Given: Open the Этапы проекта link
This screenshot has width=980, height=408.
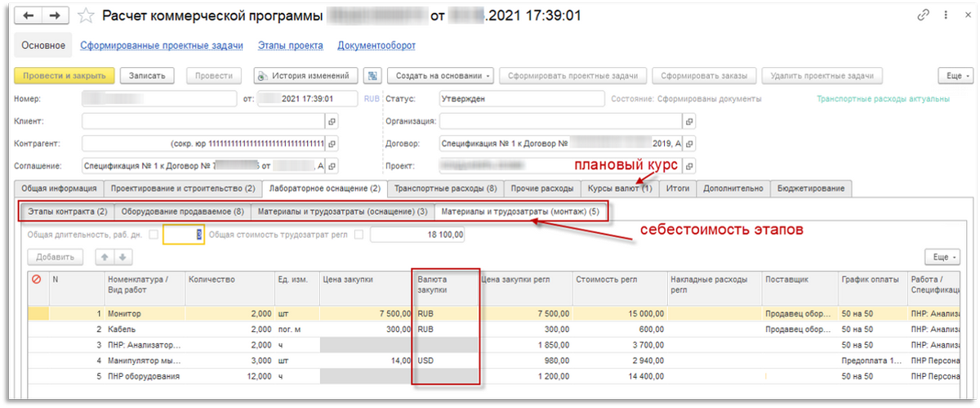Looking at the screenshot, I should pos(290,46).
